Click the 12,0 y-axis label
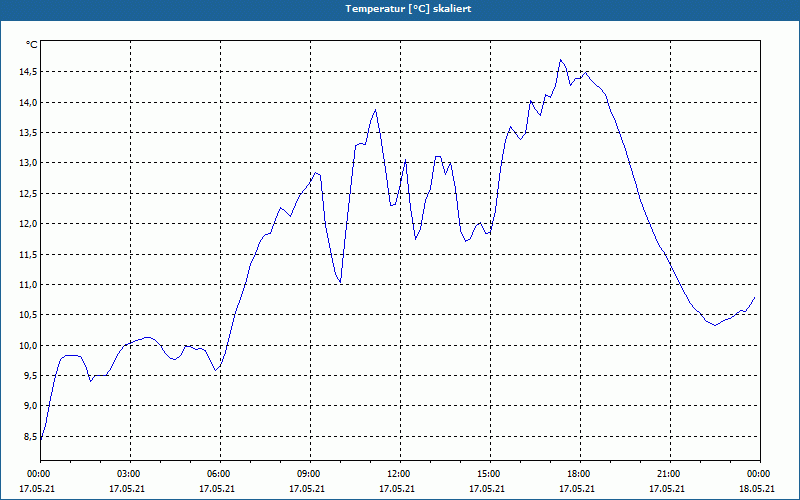This screenshot has width=800, height=500. pos(28,223)
